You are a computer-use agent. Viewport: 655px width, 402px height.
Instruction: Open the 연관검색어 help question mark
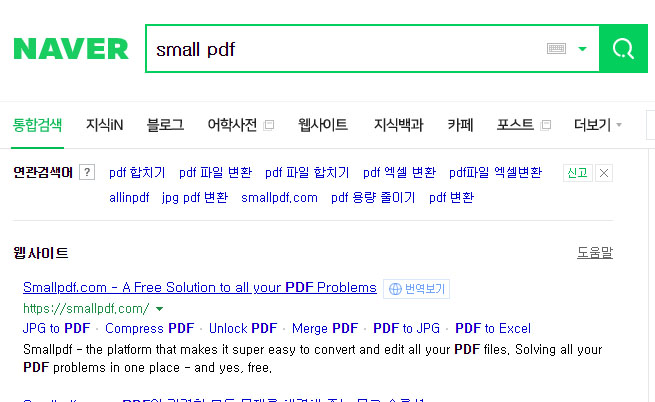[x=87, y=172]
